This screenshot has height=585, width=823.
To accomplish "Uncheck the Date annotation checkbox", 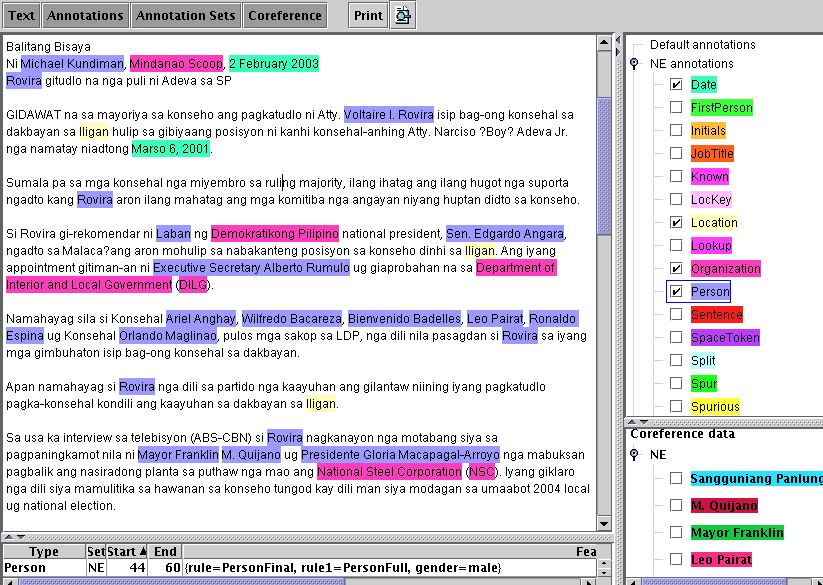I will click(x=676, y=84).
